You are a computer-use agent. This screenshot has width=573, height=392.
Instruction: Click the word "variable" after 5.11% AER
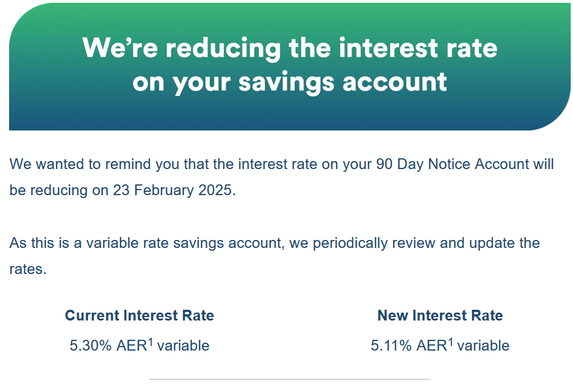pos(483,345)
